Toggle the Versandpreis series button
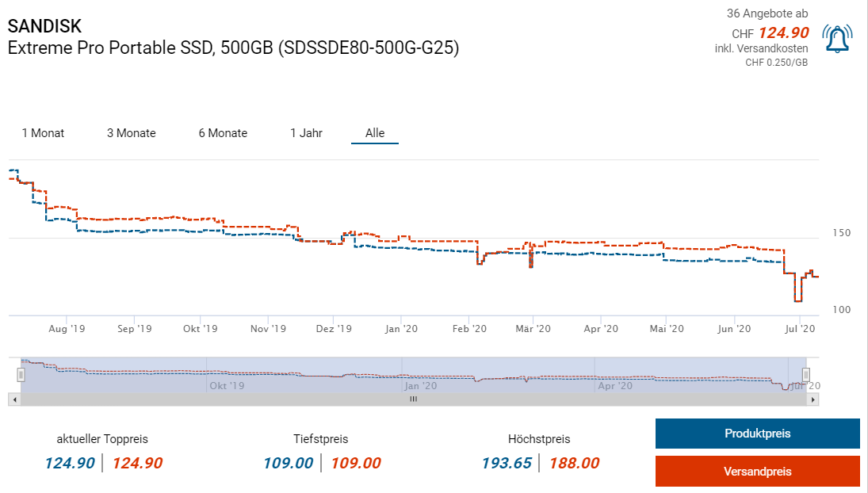The image size is (868, 493). (x=757, y=472)
